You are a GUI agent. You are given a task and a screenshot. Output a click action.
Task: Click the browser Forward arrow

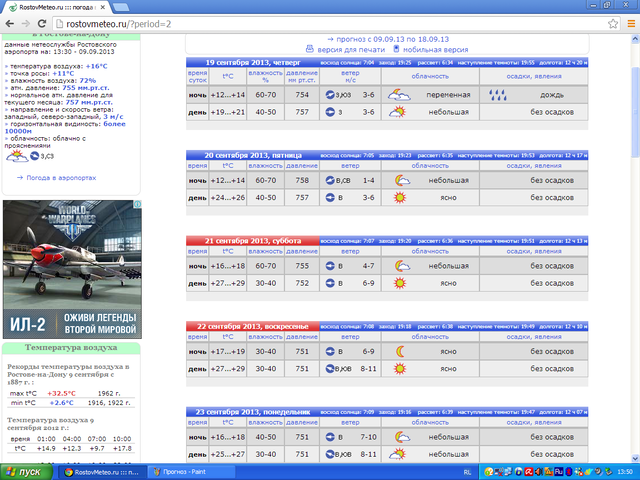pos(25,24)
